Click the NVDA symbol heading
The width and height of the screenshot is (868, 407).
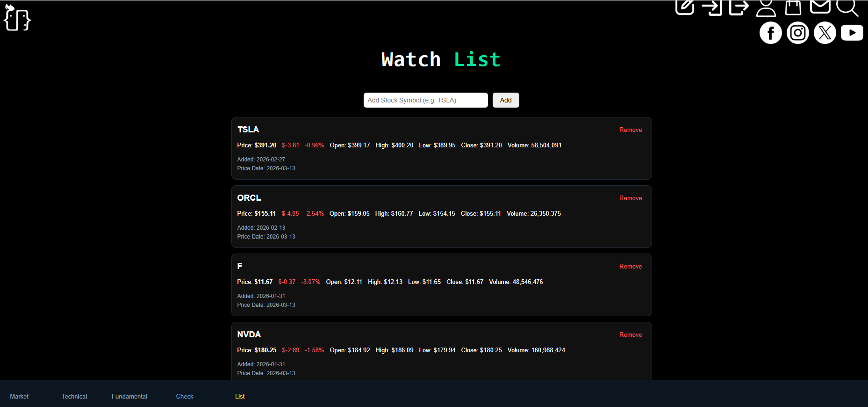click(249, 334)
